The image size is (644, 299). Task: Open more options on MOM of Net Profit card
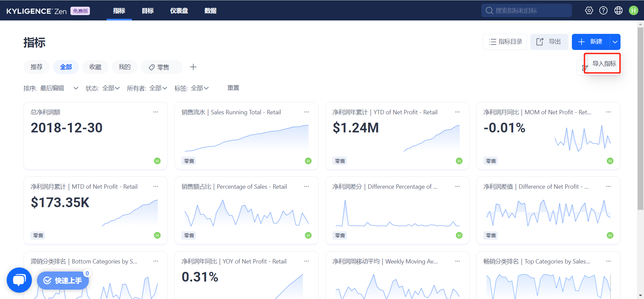[x=608, y=112]
